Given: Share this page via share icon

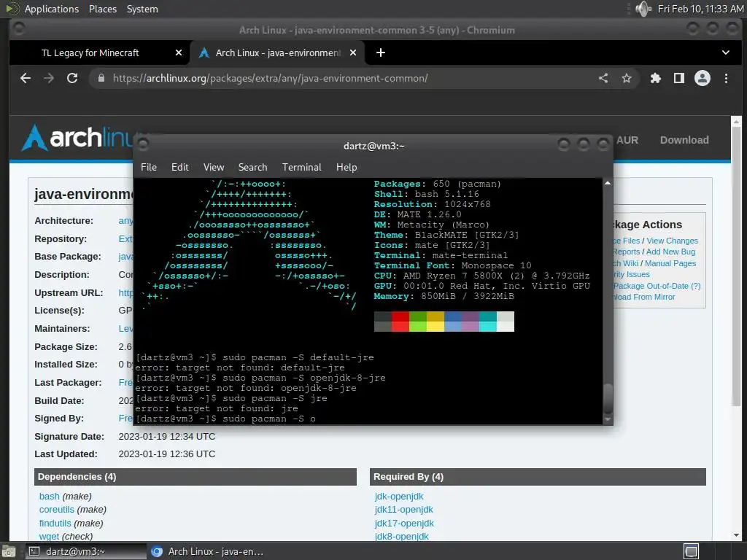Looking at the screenshot, I should (x=603, y=78).
